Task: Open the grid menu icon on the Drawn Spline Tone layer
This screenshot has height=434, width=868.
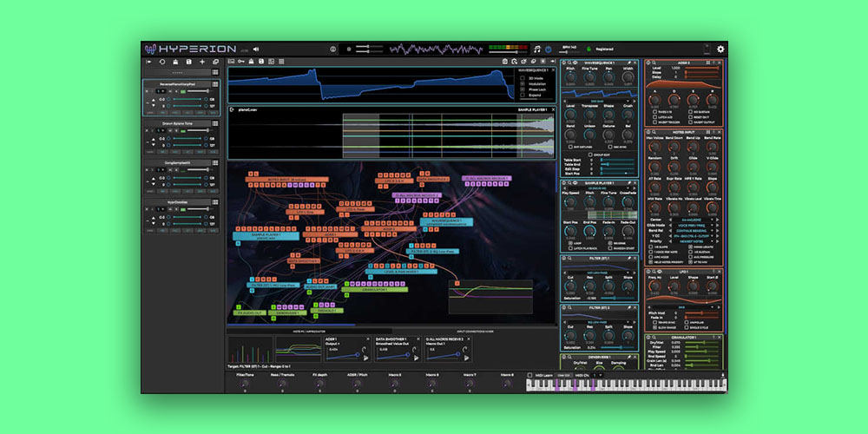Action: tap(215, 124)
